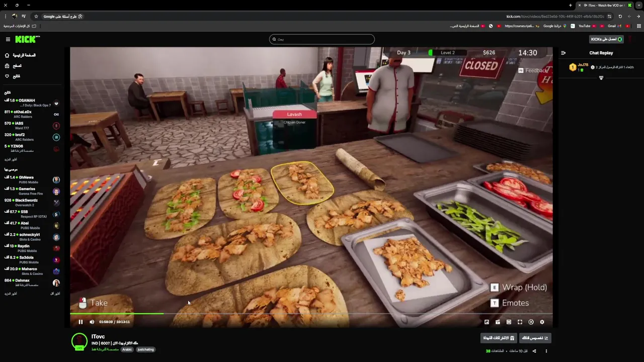Collapse the Chat Replay panel

[563, 53]
